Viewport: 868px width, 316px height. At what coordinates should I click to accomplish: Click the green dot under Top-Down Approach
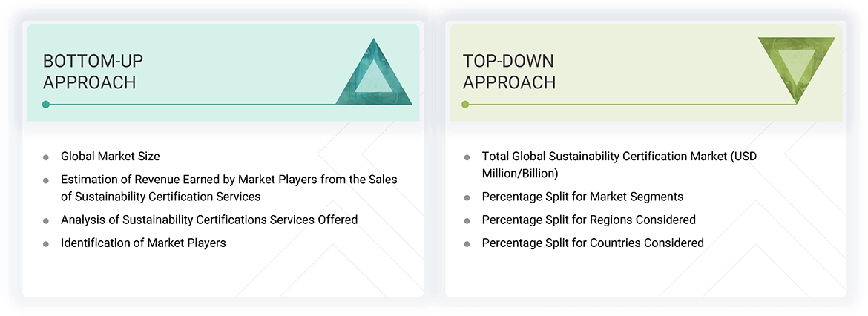(465, 105)
